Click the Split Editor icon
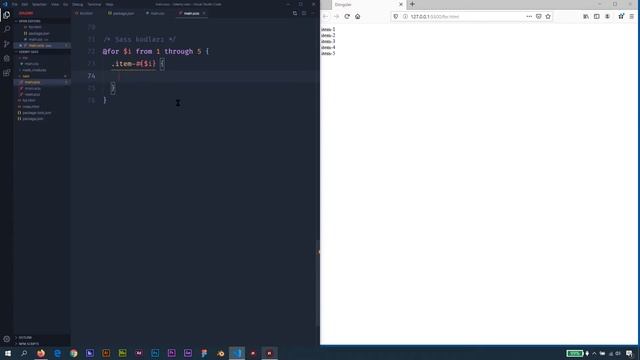 (304, 13)
